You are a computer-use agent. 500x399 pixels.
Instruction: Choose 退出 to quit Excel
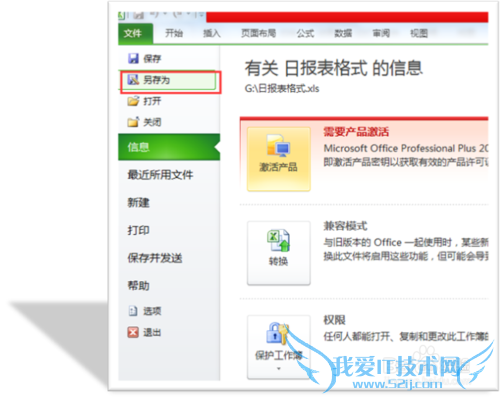[x=169, y=332]
